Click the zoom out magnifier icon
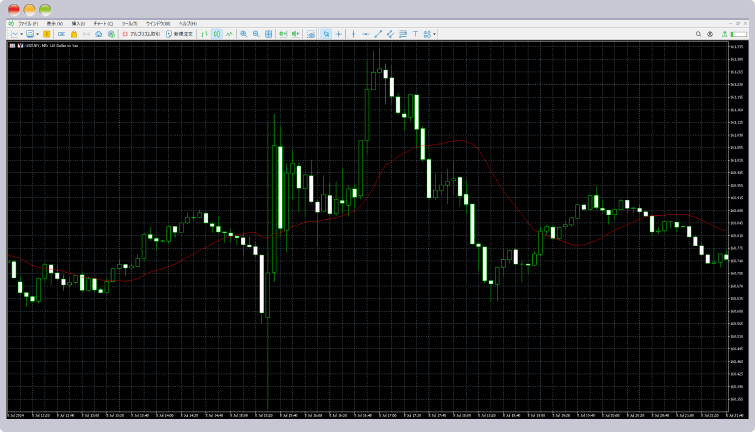The height and width of the screenshot is (432, 755). (256, 34)
